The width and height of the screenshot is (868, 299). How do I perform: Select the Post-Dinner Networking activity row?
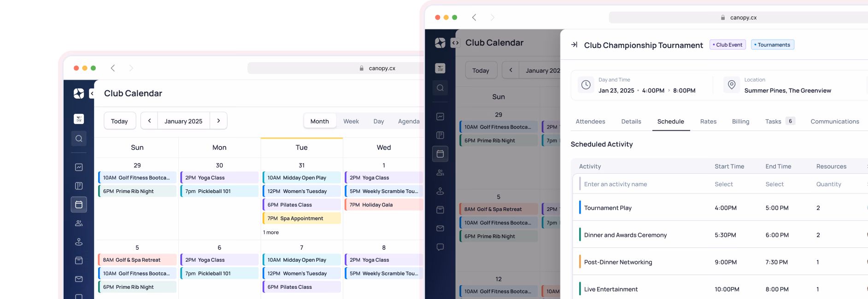coord(720,262)
